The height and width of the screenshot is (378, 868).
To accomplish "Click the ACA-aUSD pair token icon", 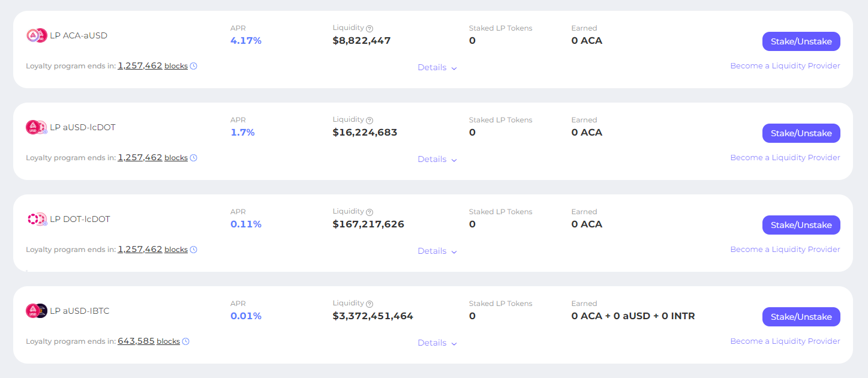I will coord(37,35).
